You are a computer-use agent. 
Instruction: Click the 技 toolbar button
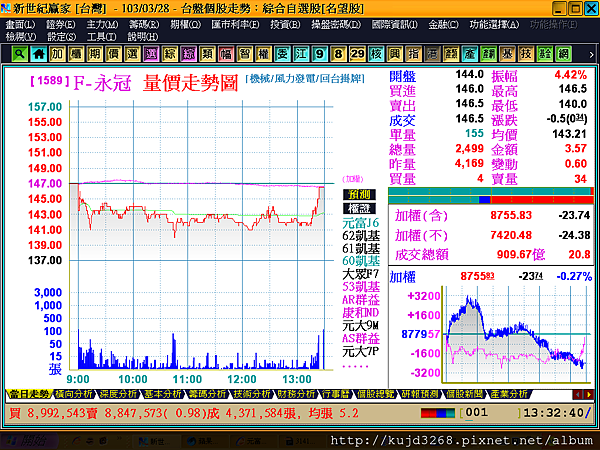[526, 54]
